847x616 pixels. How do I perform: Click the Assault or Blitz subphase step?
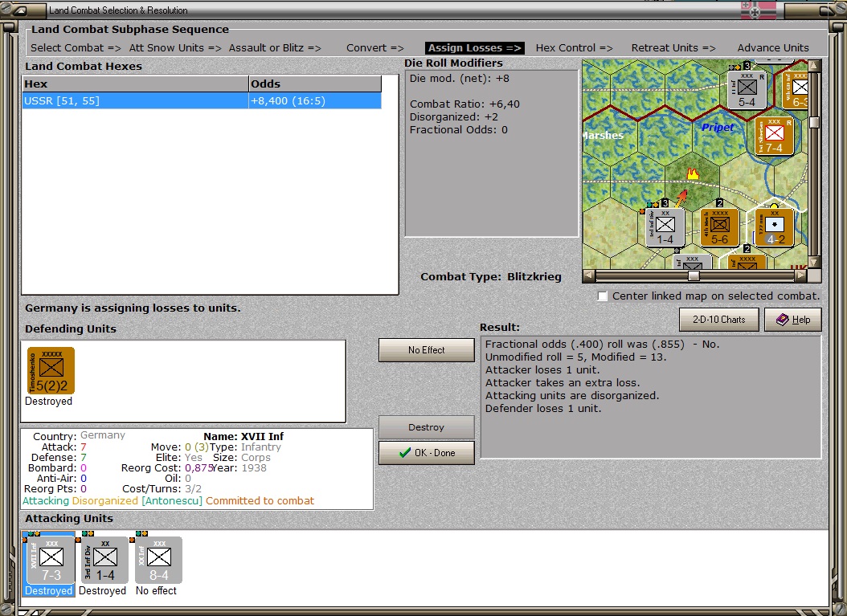(x=275, y=48)
